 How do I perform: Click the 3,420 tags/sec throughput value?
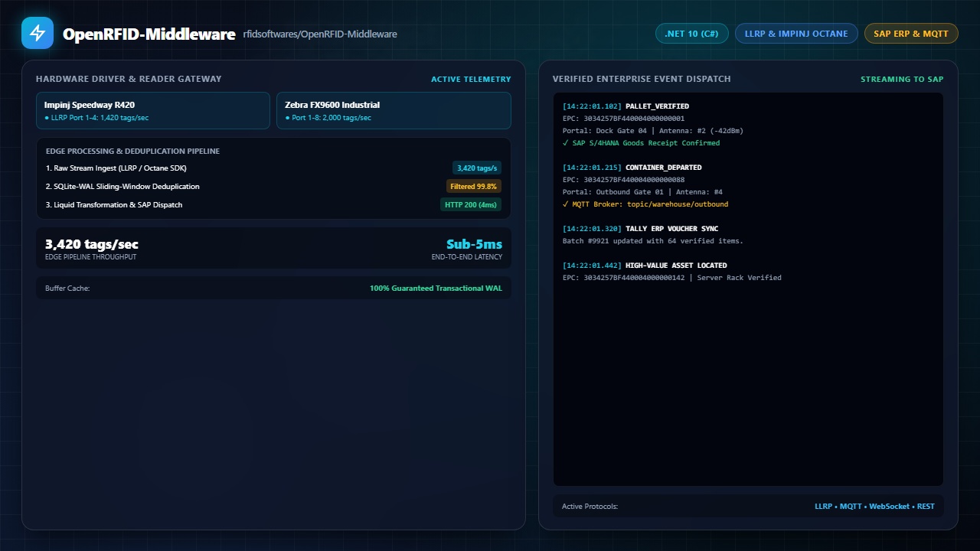pyautogui.click(x=92, y=244)
